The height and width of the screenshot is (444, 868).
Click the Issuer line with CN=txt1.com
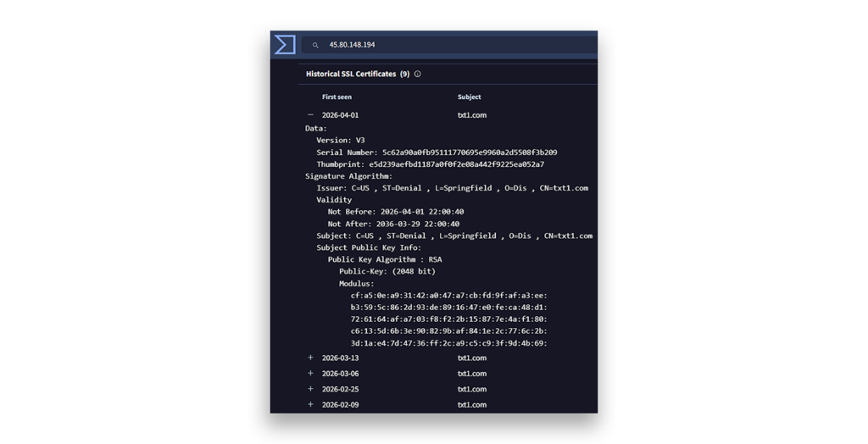pos(453,188)
